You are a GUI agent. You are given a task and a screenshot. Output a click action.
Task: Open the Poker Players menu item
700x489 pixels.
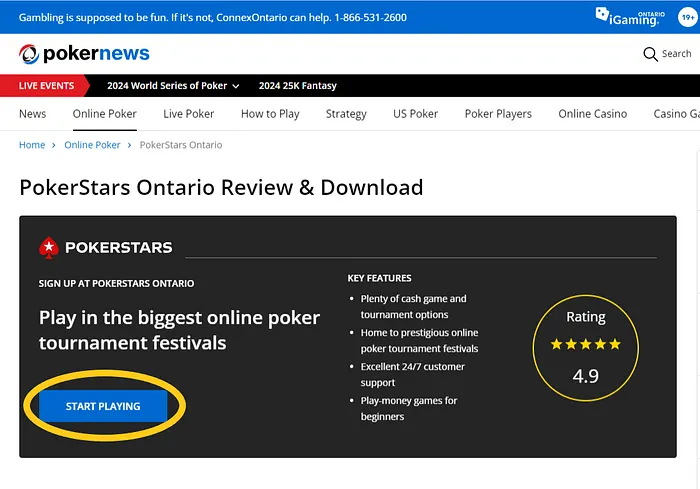[x=498, y=114]
